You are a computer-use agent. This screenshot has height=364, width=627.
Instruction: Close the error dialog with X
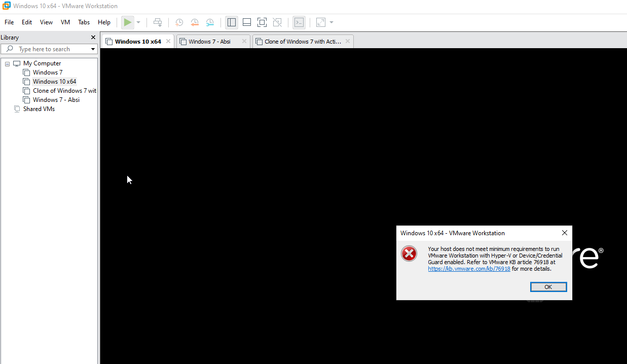(565, 233)
